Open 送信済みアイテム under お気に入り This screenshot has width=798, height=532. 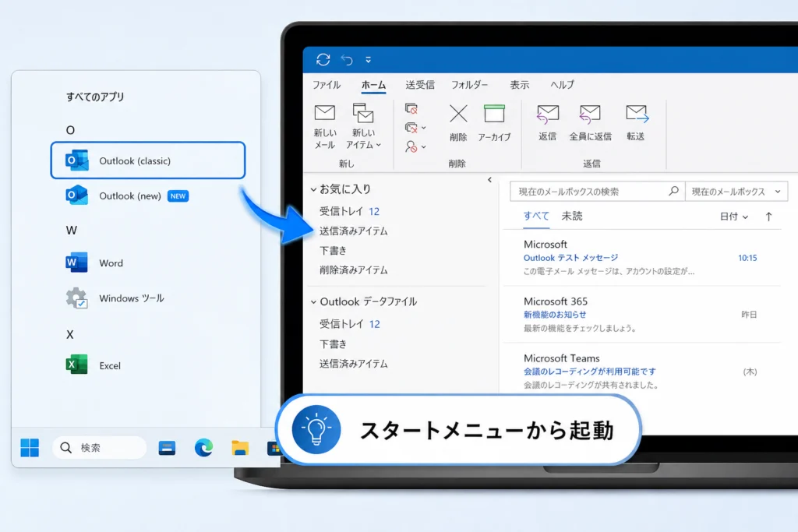[354, 231]
